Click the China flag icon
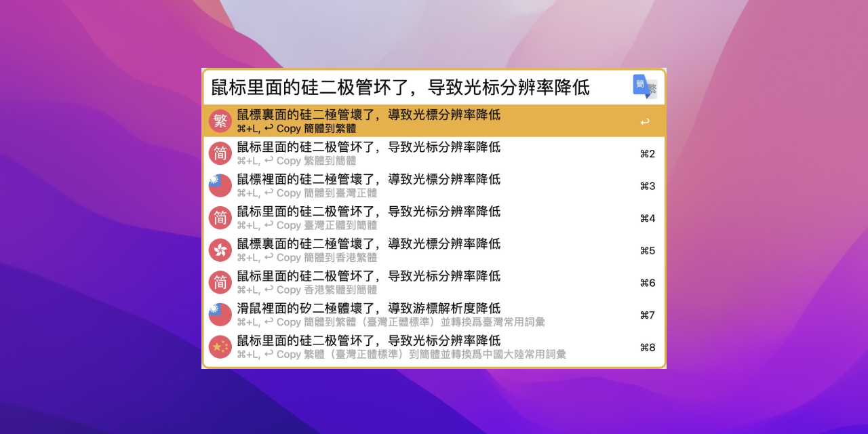The width and height of the screenshot is (868, 434). 220,347
